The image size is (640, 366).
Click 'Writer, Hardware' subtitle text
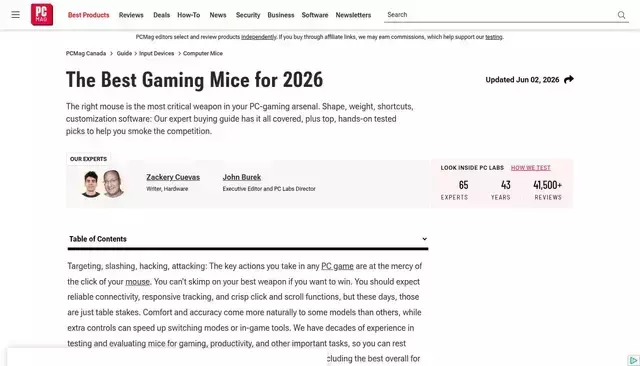coord(167,189)
